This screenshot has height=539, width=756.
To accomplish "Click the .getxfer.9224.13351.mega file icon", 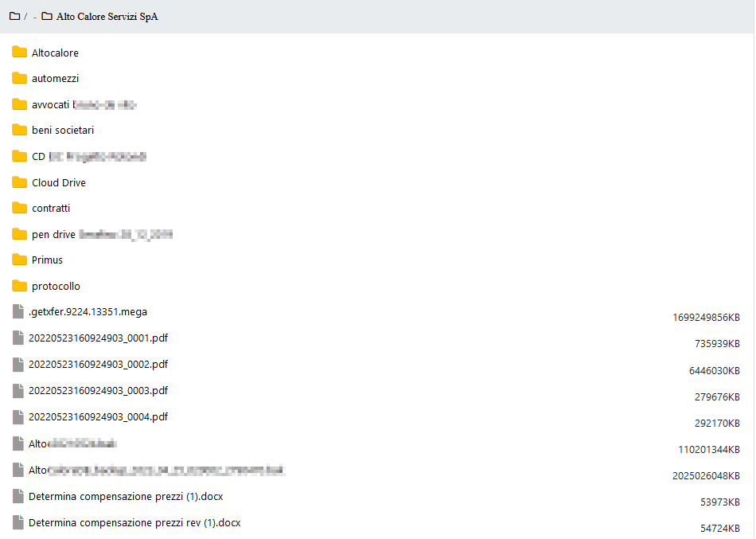I will [18, 312].
